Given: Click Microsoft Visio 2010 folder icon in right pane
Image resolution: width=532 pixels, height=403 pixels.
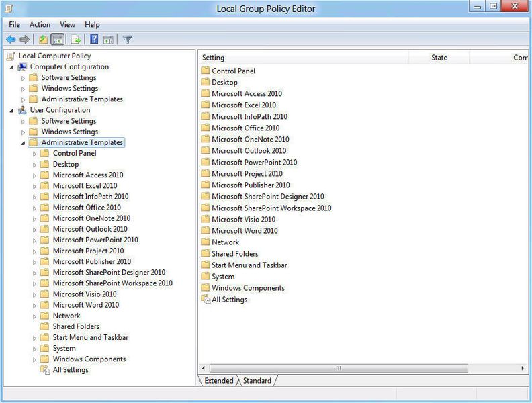Looking at the screenshot, I should tap(206, 219).
